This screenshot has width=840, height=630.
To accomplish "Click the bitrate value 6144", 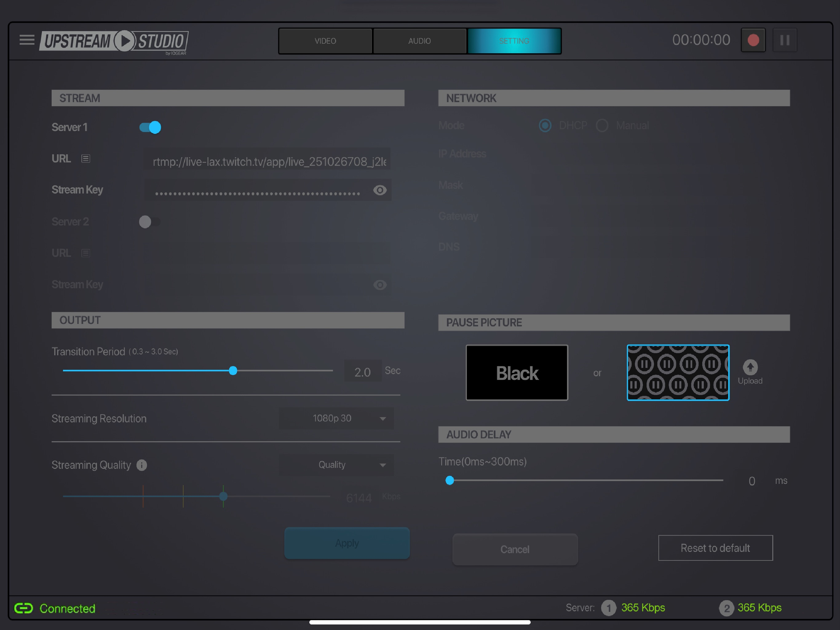I will point(359,498).
